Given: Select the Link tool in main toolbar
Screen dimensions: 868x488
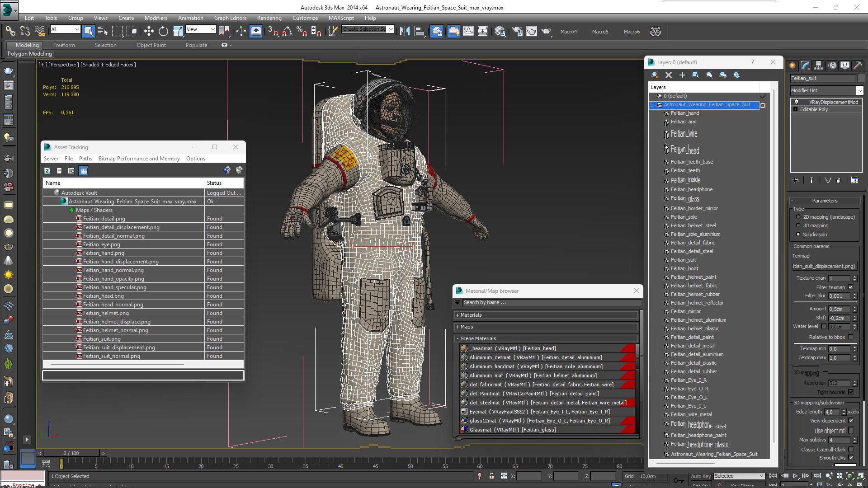Looking at the screenshot, I should click(10, 31).
